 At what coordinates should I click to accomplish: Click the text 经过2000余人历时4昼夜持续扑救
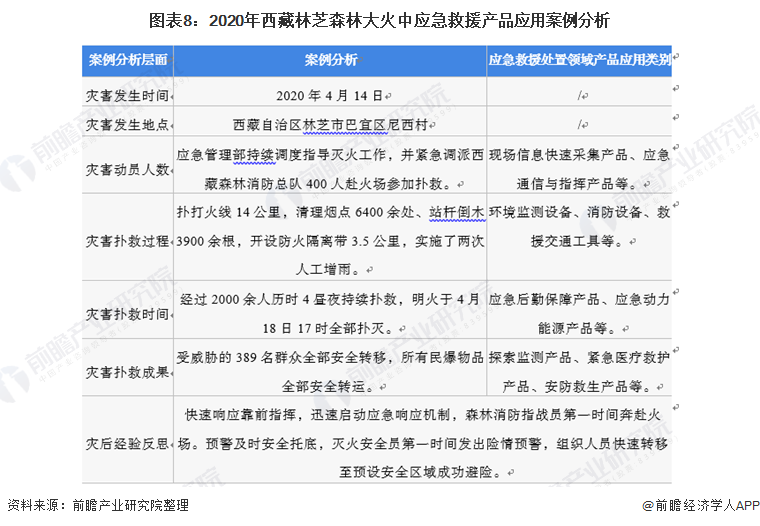(289, 300)
